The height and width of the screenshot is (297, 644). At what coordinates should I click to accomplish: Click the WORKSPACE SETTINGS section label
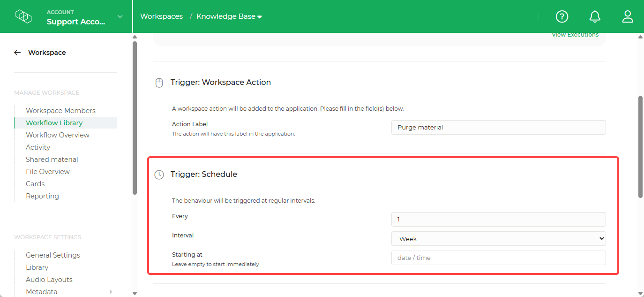tap(48, 237)
